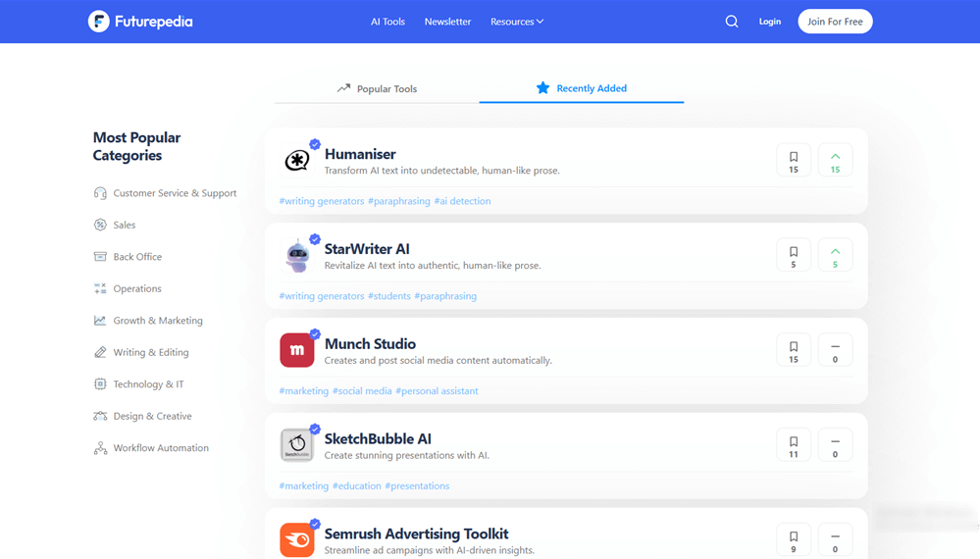Upvote the SketchBubble AI tool

835,445
